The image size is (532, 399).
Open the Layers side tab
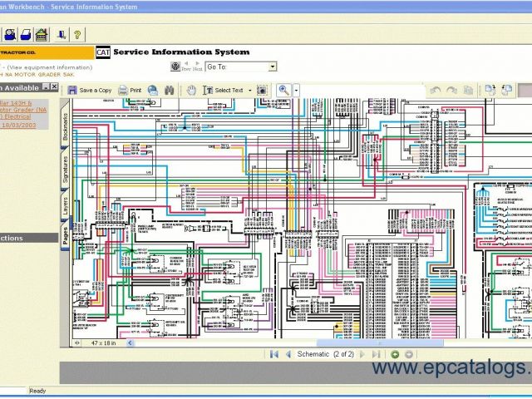(x=66, y=205)
